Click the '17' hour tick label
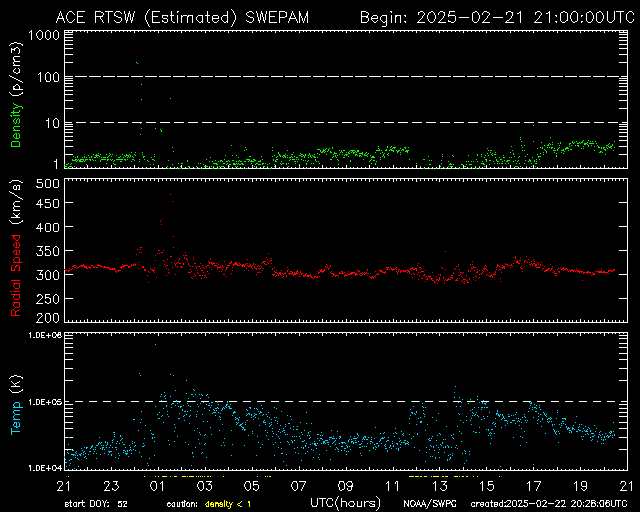Viewport: 640px width, 512px height. pyautogui.click(x=533, y=486)
